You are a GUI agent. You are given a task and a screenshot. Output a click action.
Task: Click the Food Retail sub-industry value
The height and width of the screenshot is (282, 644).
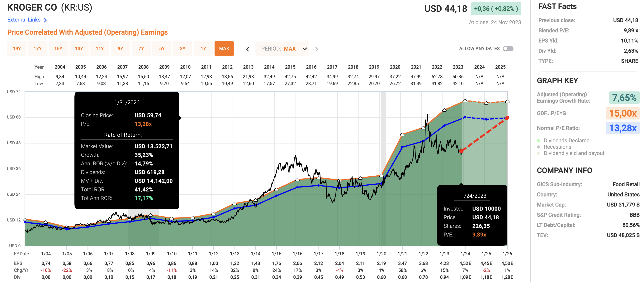[626, 184]
